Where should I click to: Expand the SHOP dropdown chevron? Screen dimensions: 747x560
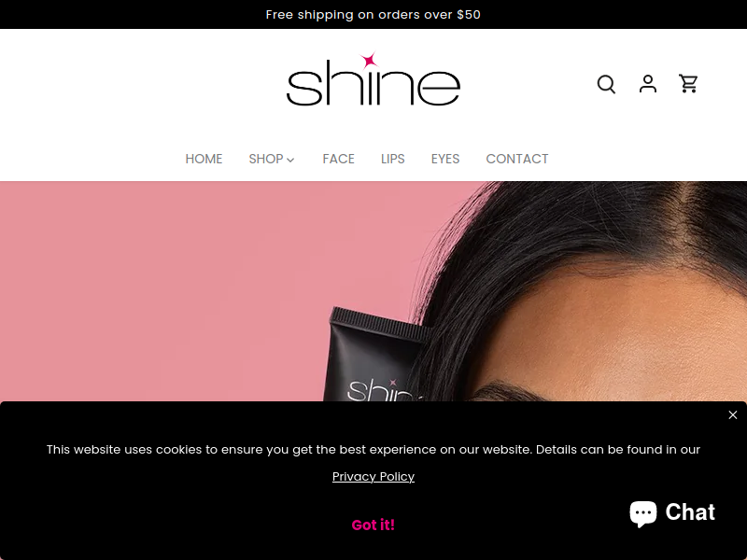pos(290,160)
